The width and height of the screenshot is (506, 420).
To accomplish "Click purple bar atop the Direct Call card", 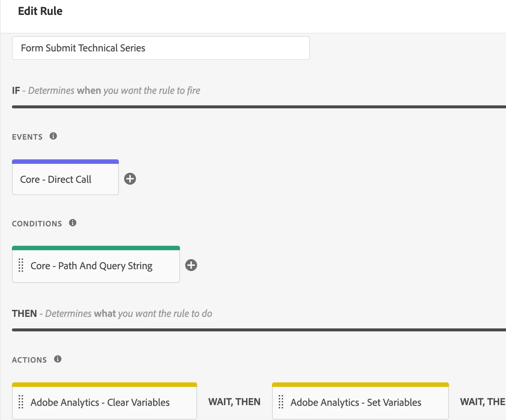I will click(x=65, y=162).
